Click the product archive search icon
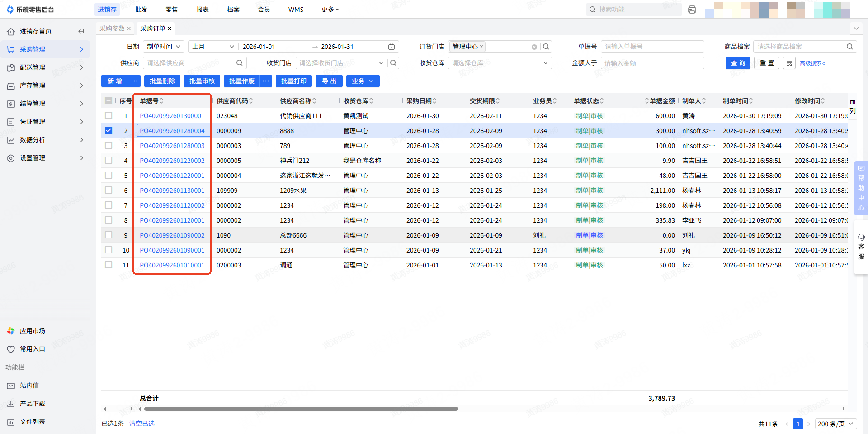 point(849,47)
